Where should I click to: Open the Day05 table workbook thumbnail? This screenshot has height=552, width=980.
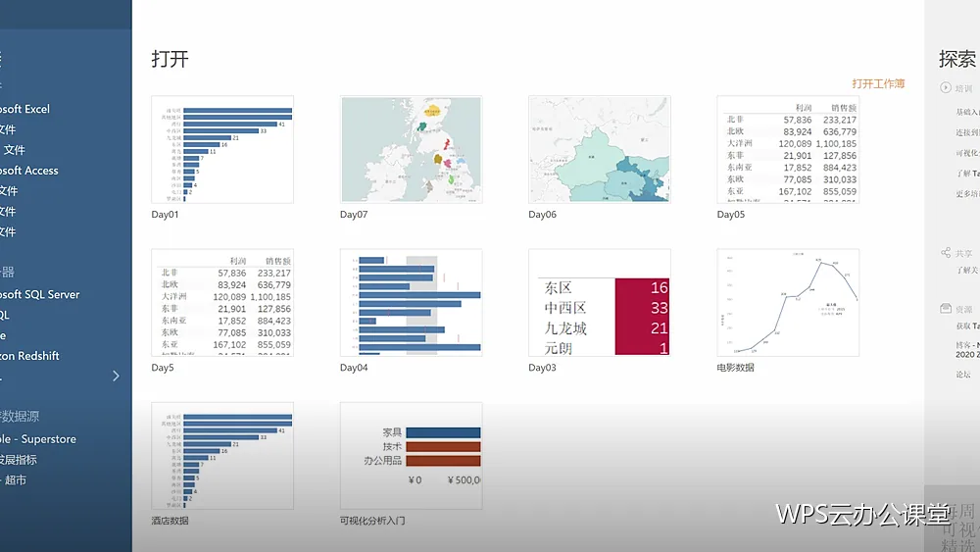[788, 149]
